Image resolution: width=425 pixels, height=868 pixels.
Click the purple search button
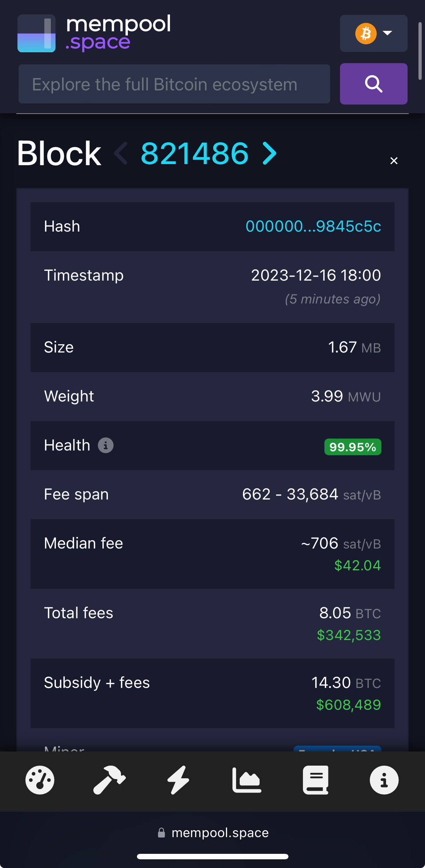pyautogui.click(x=373, y=84)
